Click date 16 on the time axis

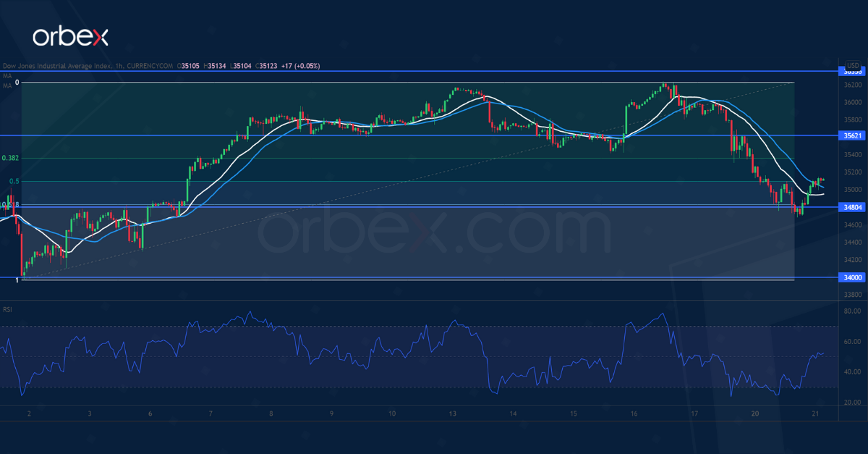point(634,413)
